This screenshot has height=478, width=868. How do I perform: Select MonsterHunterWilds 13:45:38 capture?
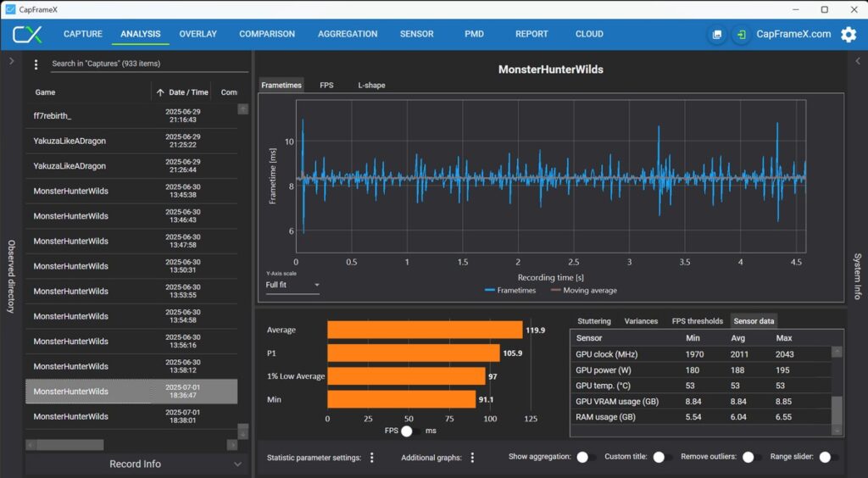click(131, 191)
